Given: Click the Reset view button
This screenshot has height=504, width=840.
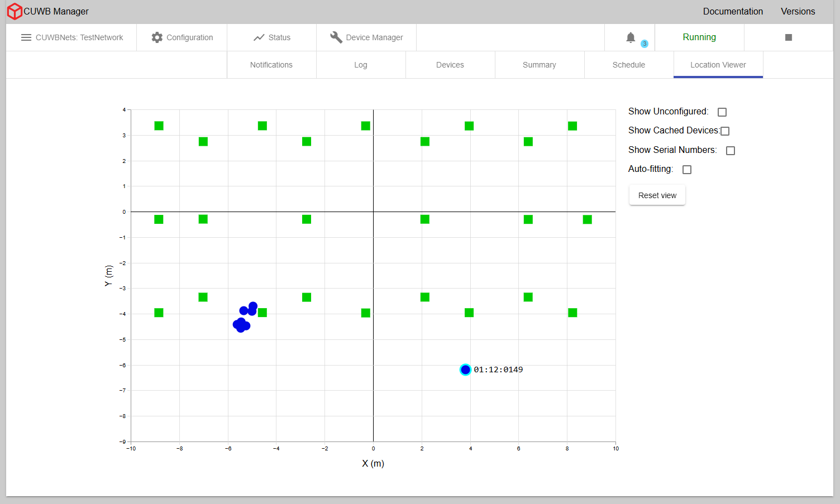Looking at the screenshot, I should pos(657,195).
